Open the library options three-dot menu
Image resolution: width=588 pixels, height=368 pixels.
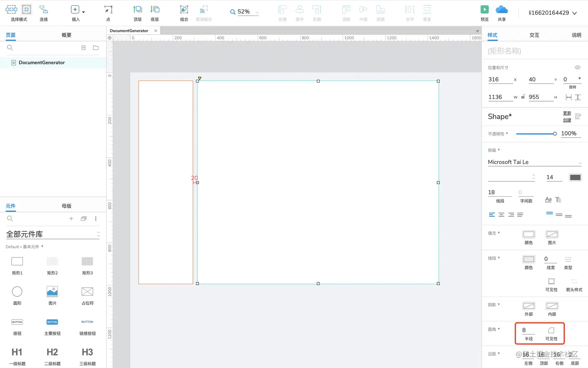(96, 218)
